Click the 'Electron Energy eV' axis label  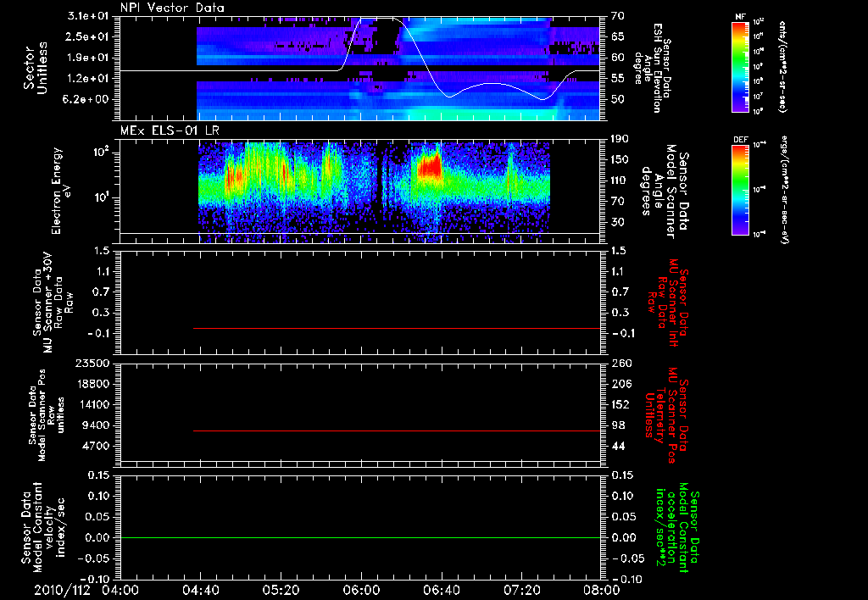pyautogui.click(x=60, y=191)
